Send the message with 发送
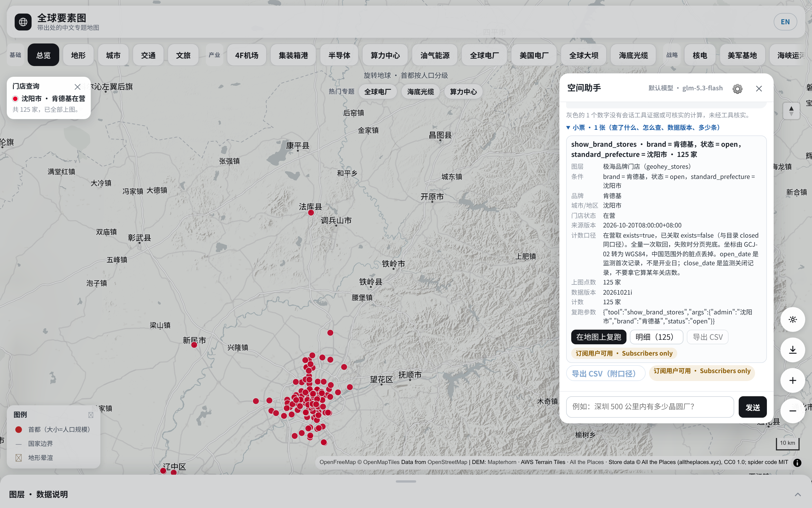 point(753,407)
